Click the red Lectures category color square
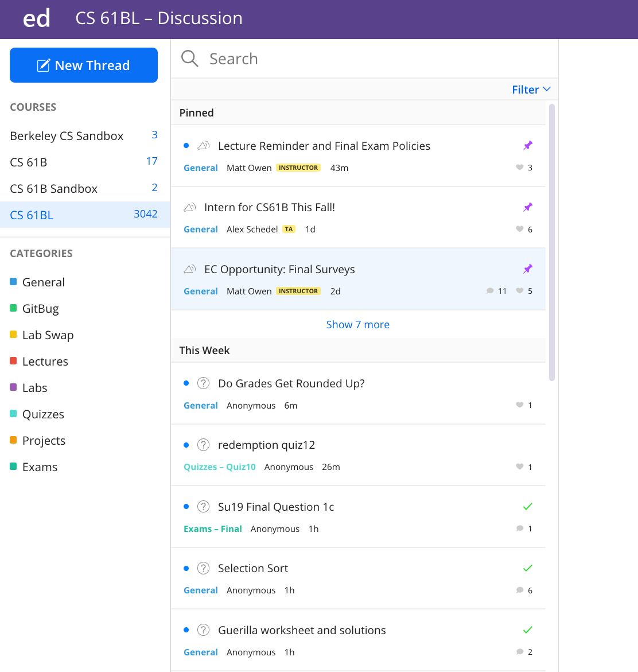 click(x=13, y=361)
